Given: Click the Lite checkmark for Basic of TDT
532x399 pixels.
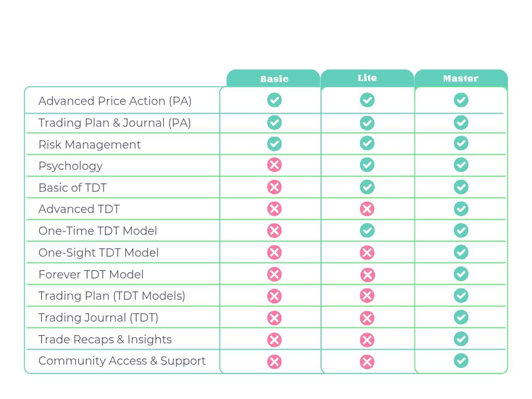Looking at the screenshot, I should coord(367,187).
